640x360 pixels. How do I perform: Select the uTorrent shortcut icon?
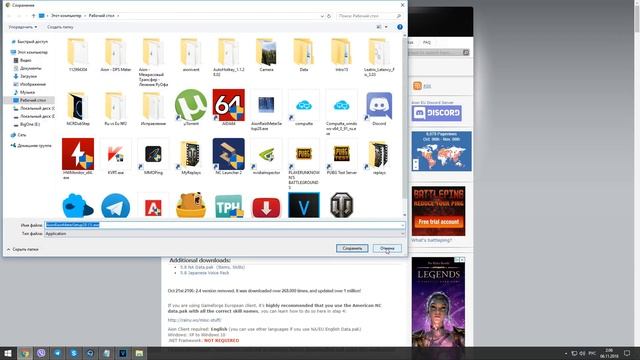191,105
